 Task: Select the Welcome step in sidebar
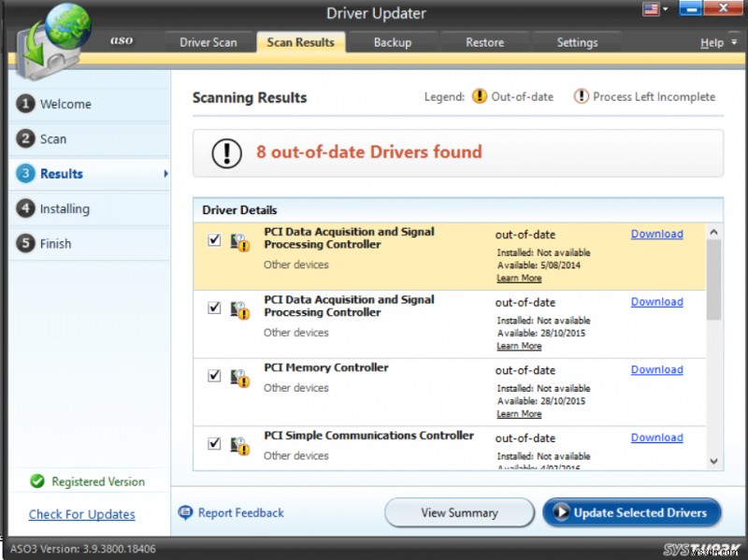click(x=89, y=104)
